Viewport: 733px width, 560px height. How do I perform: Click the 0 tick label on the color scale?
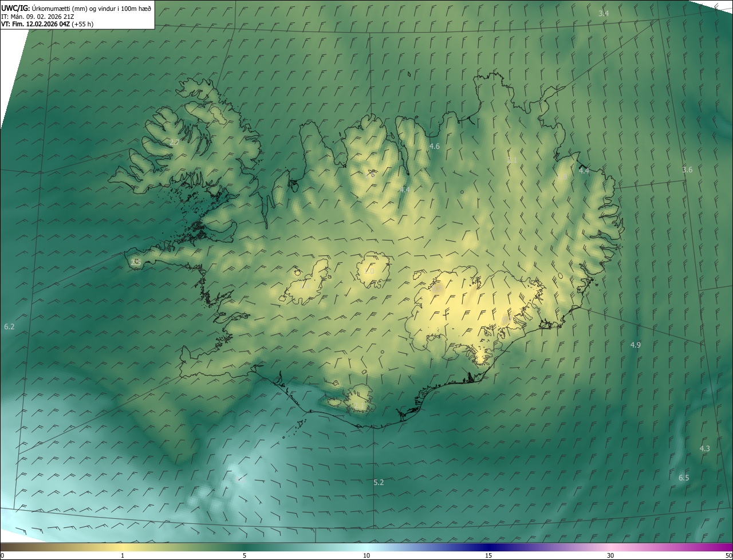[x=2, y=555]
